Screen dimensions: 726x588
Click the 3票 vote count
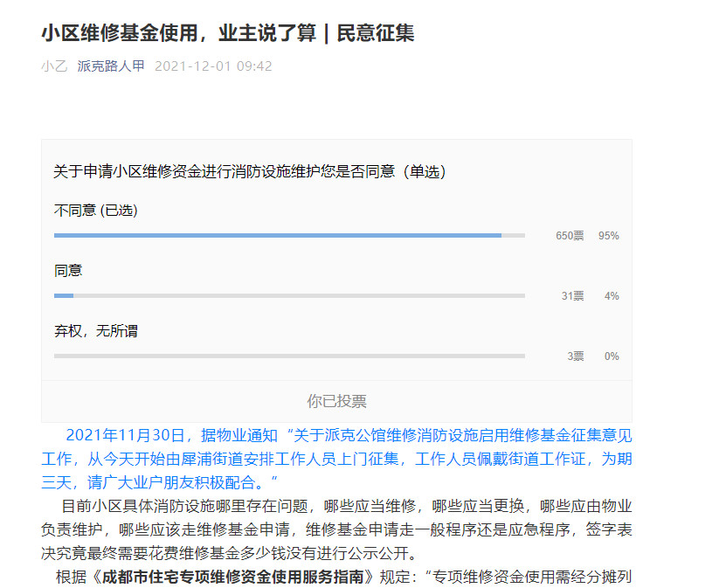click(x=575, y=356)
